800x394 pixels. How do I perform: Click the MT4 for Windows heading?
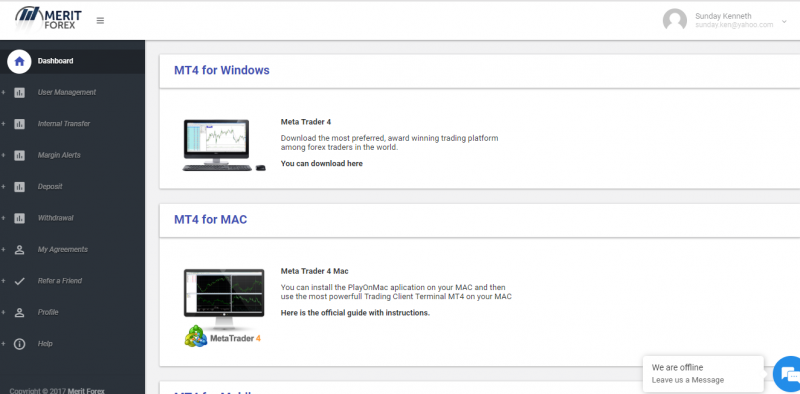tap(222, 70)
